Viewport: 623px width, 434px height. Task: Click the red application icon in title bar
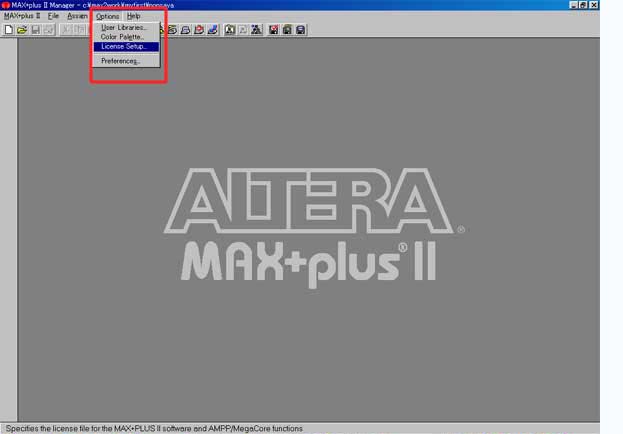click(6, 5)
